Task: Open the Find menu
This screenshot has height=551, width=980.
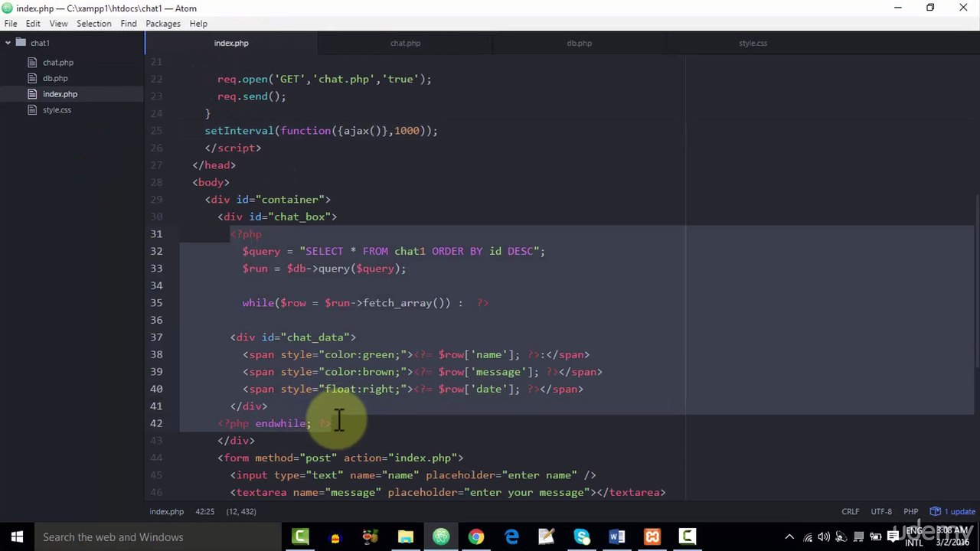Action: pos(129,24)
